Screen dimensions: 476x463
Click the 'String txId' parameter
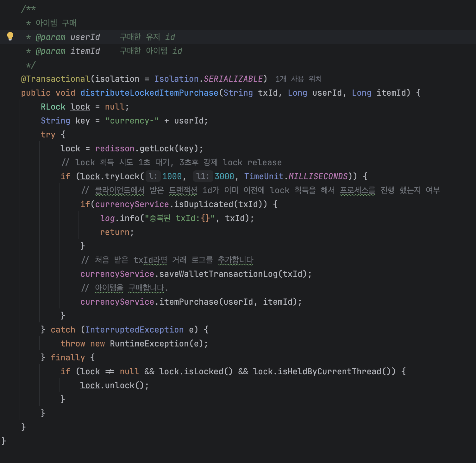pyautogui.click(x=251, y=93)
